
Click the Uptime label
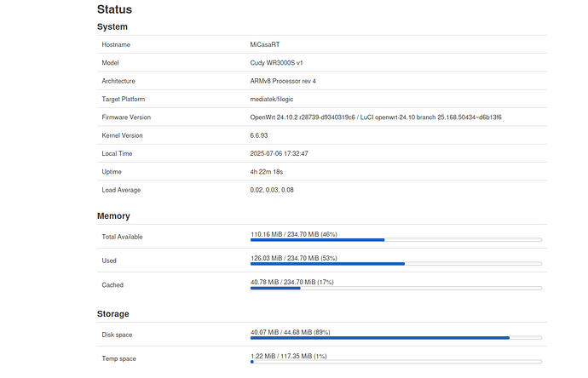coord(112,172)
